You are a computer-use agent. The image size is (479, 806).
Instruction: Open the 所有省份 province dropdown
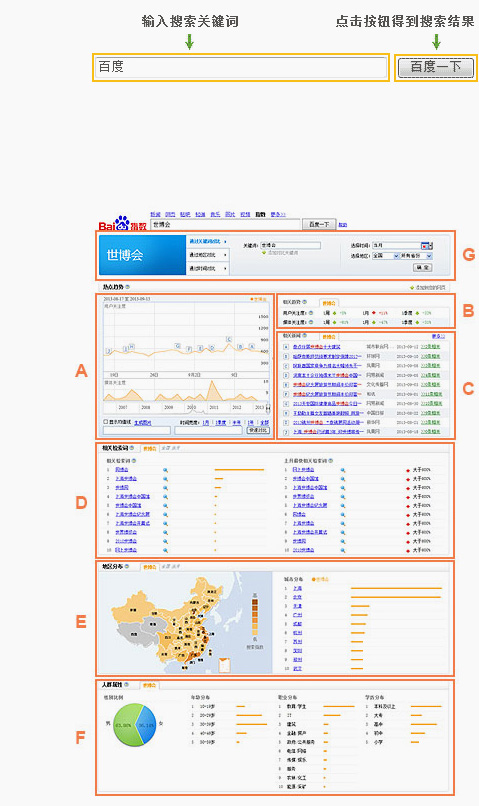417,255
